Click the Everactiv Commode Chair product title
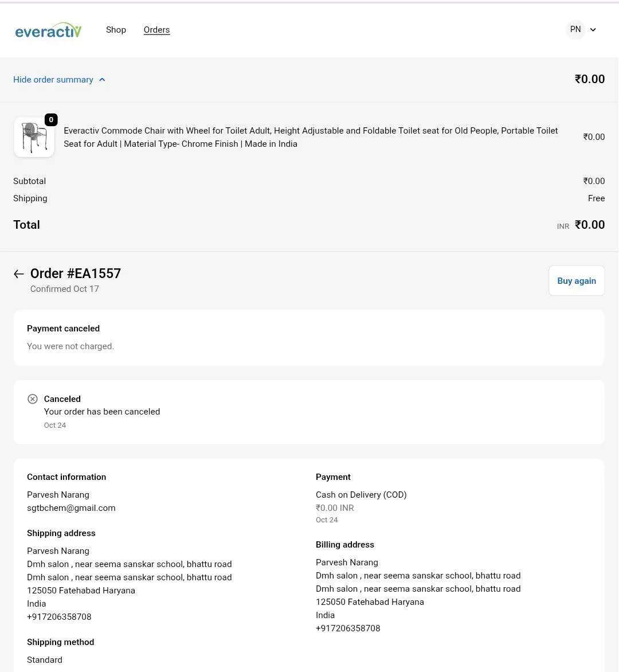The height and width of the screenshot is (672, 619). pyautogui.click(x=311, y=137)
